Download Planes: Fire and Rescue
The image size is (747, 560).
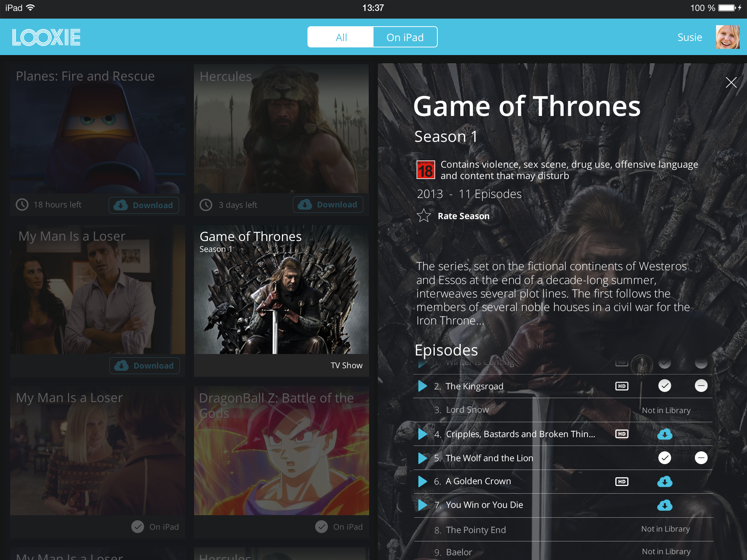[144, 205]
